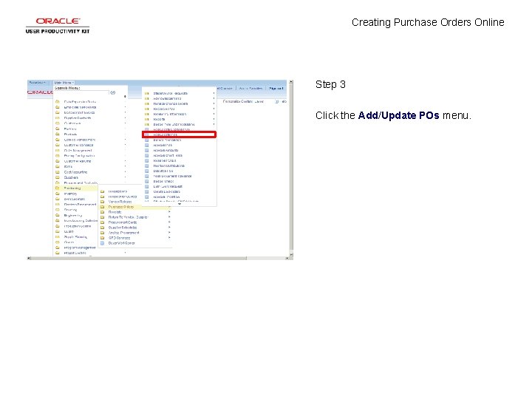Click the Buyer WorkCenter menu item
The image size is (532, 399).
coord(121,243)
